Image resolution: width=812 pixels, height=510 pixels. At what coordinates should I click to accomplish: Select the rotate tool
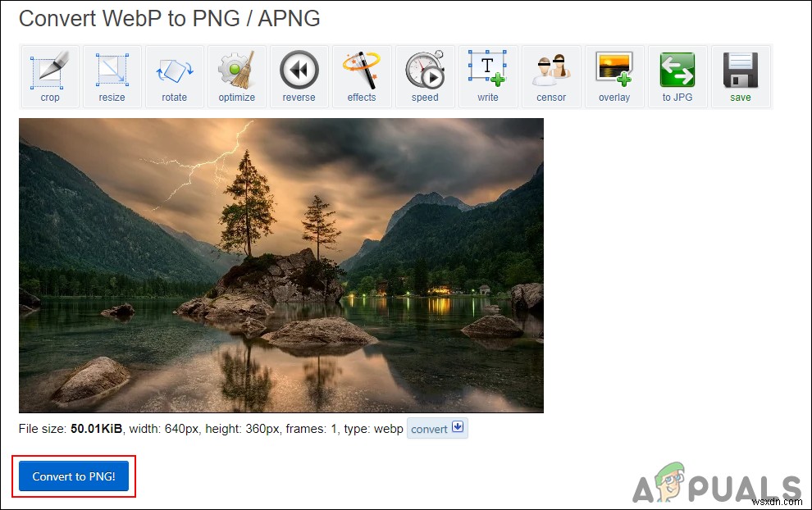coord(174,75)
